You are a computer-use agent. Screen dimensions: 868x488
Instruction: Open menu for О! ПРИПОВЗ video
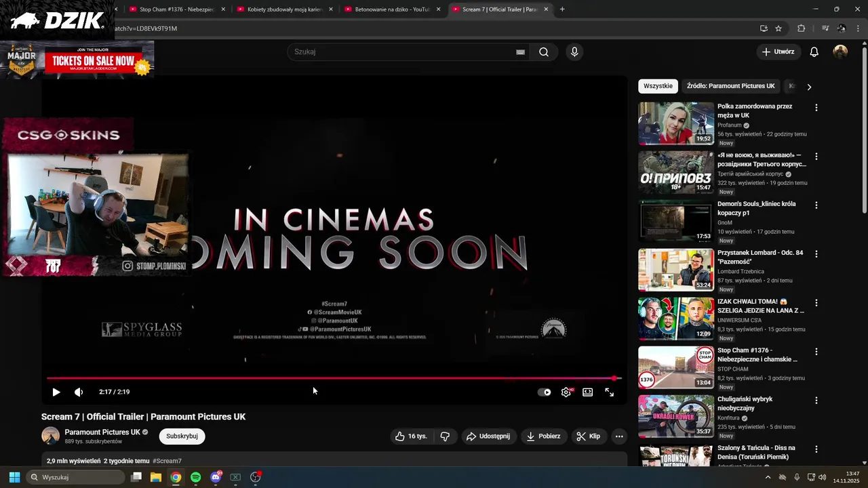click(x=816, y=157)
